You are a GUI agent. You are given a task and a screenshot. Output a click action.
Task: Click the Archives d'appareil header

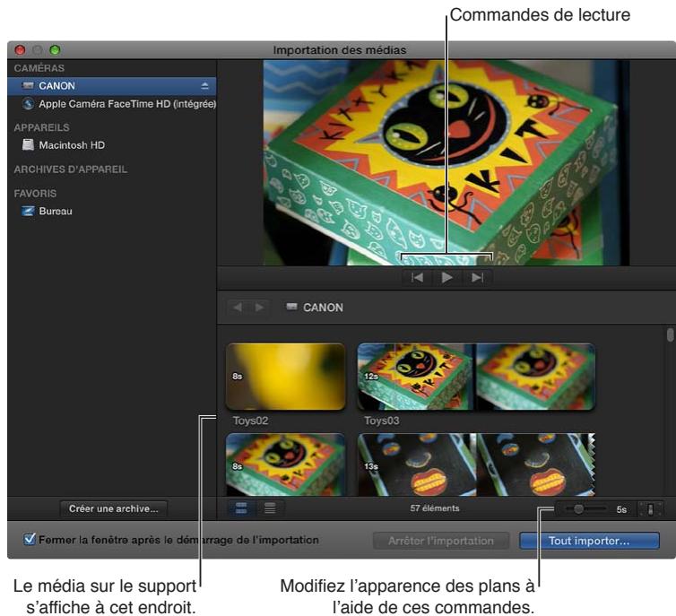tap(71, 169)
